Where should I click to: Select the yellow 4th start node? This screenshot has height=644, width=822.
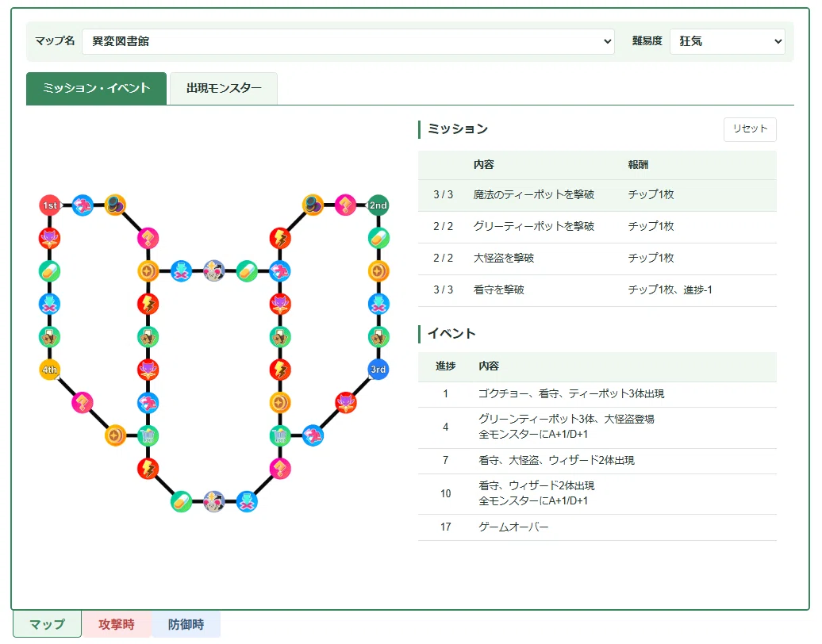point(50,370)
